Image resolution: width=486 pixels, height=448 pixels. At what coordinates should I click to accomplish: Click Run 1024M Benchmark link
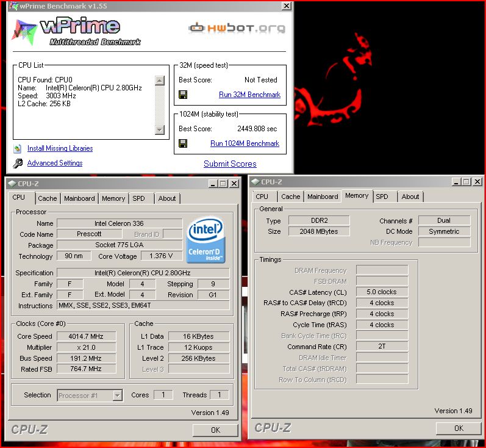(x=245, y=143)
